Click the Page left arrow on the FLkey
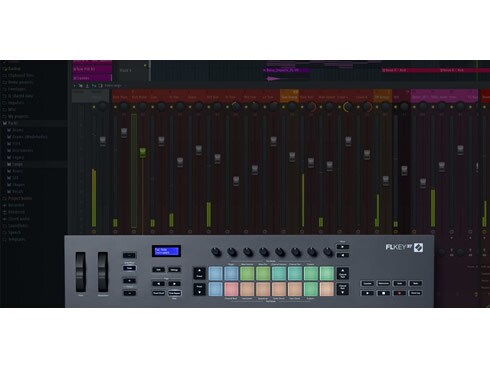 coord(158,284)
